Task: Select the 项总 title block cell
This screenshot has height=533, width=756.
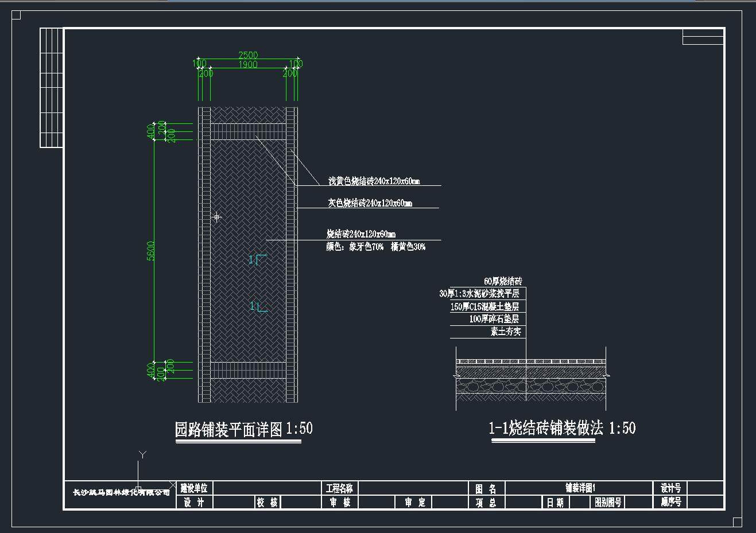Action: [x=486, y=503]
